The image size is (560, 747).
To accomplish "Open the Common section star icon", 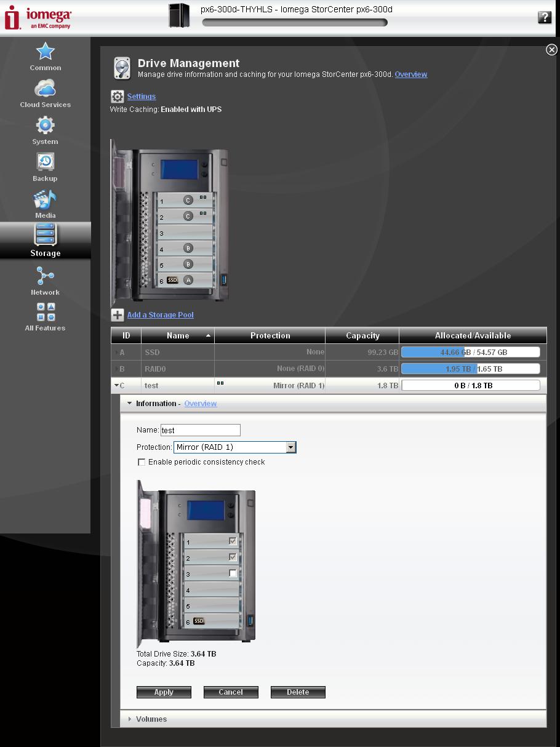I will (x=45, y=52).
